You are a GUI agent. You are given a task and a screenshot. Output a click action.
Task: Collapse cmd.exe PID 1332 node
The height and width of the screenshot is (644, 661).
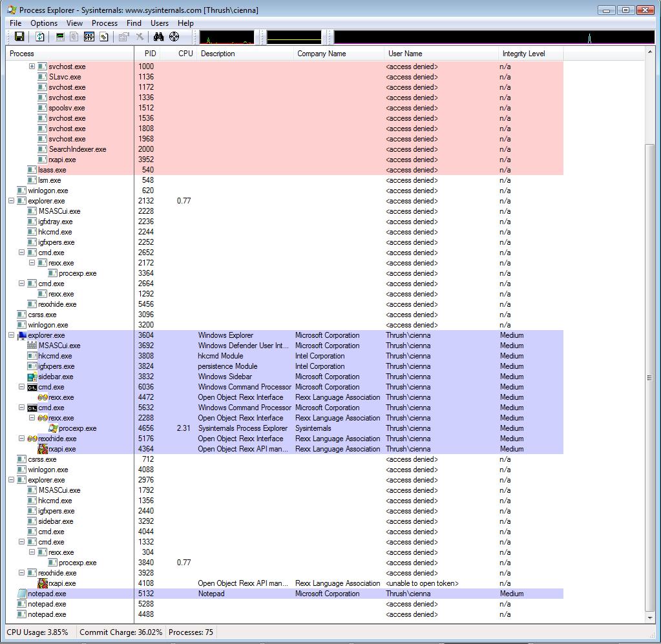(21, 542)
